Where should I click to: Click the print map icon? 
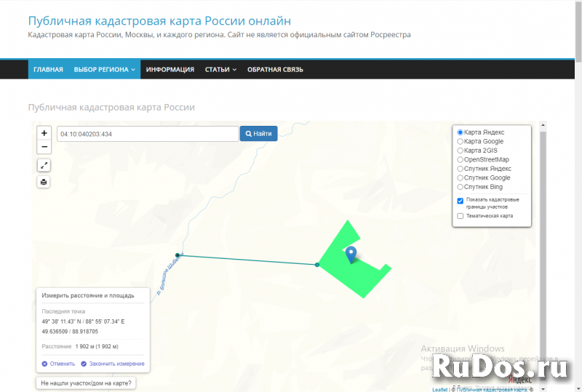click(44, 182)
